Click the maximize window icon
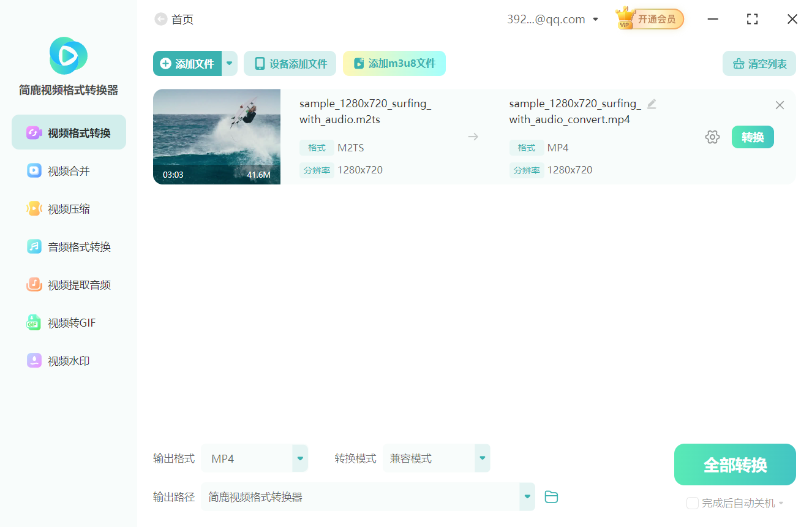 [753, 20]
